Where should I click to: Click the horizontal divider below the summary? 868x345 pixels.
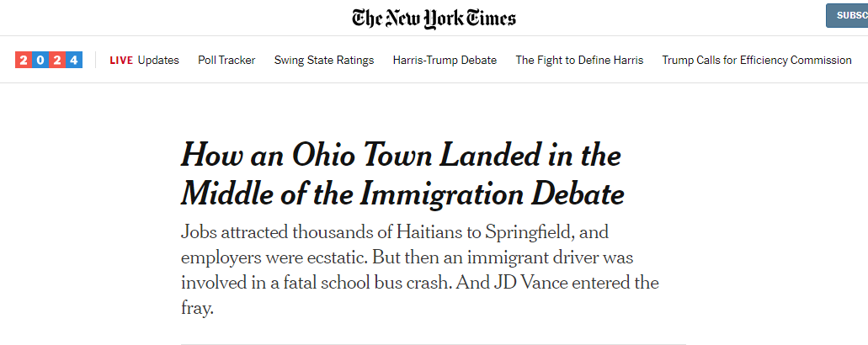pos(433,343)
